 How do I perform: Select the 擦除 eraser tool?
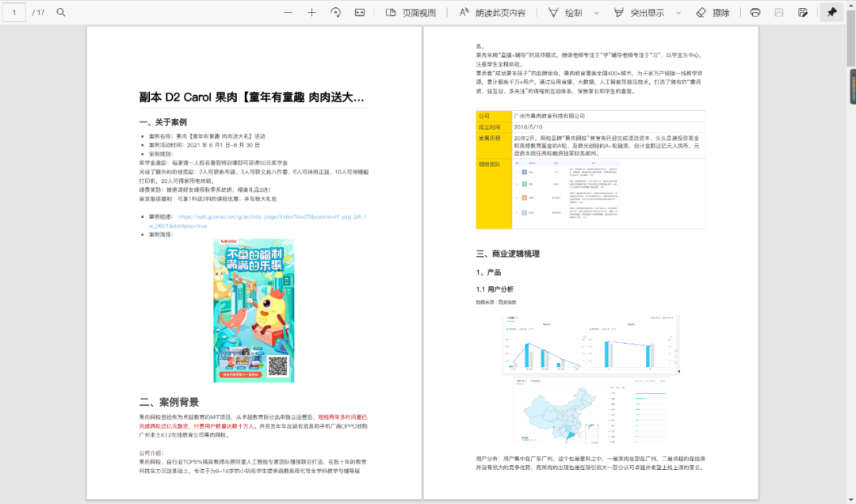pyautogui.click(x=713, y=12)
